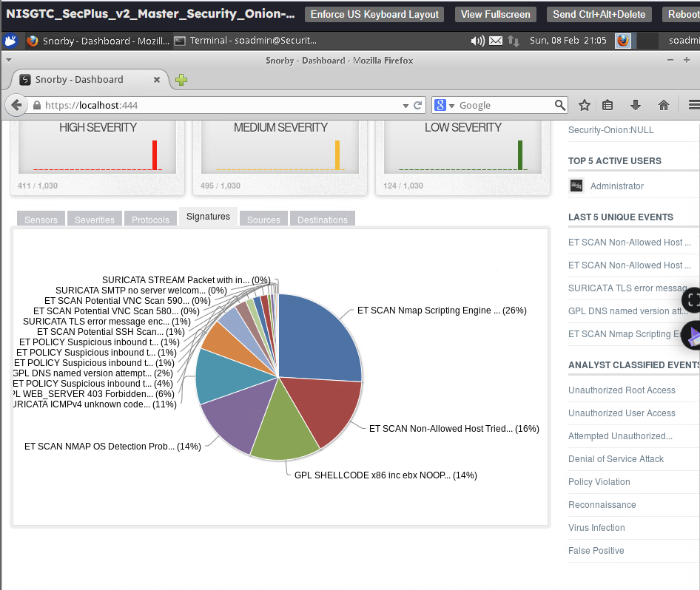Open first ET SCAN Non-Allowed Host event
Viewport: 700px width, 590px height.
point(630,243)
